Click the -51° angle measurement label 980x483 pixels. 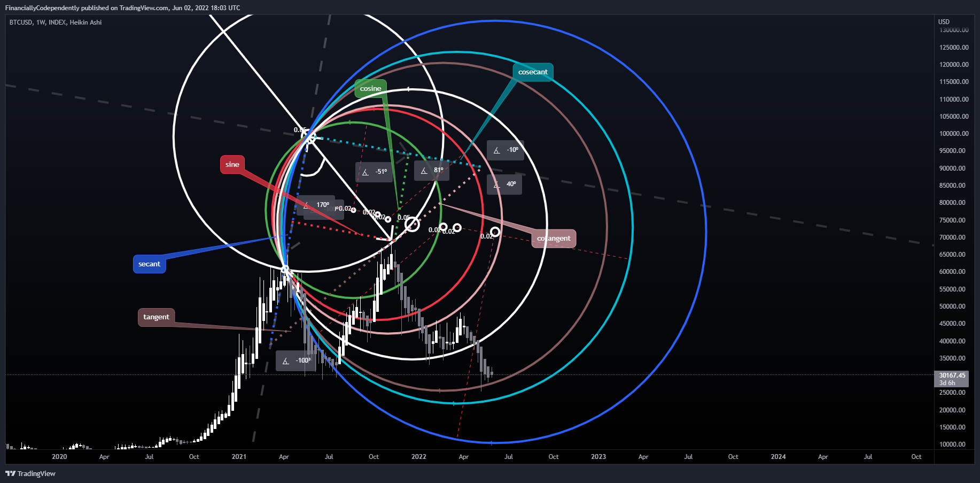coord(375,172)
